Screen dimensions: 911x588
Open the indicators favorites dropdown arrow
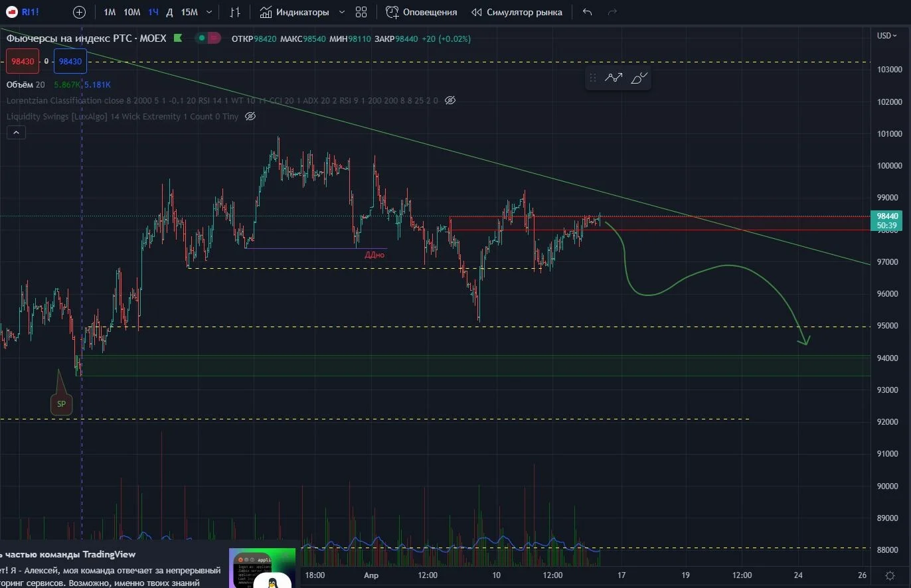342,12
